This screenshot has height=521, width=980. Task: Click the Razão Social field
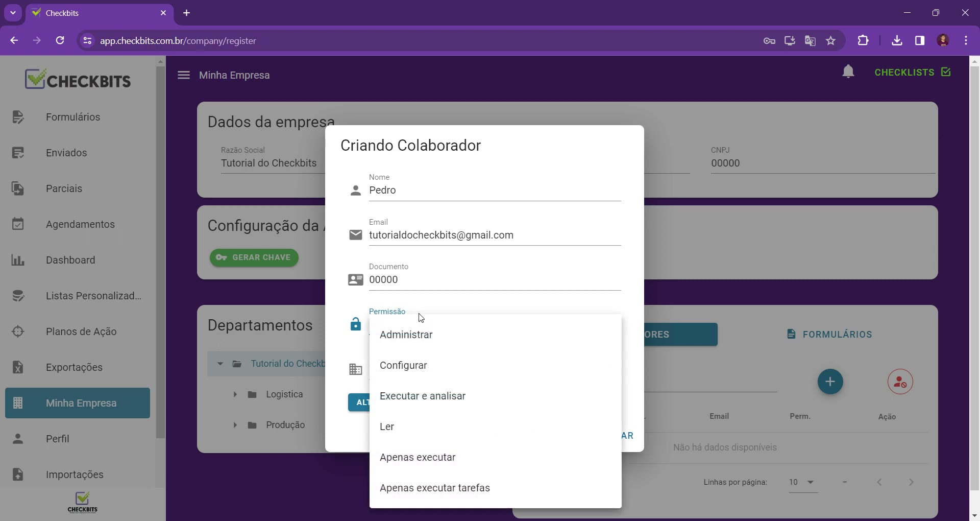[x=273, y=163]
